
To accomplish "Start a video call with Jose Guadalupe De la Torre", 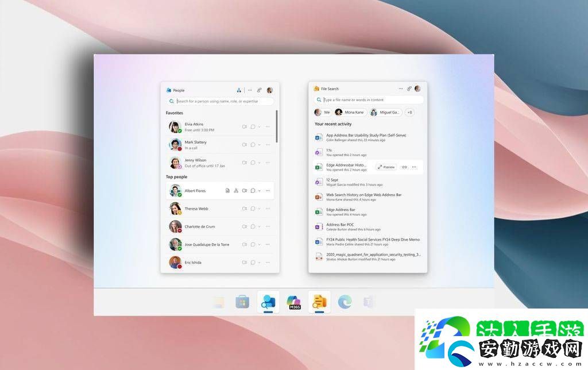I will pyautogui.click(x=245, y=245).
